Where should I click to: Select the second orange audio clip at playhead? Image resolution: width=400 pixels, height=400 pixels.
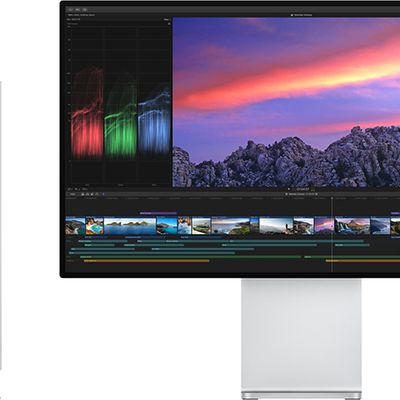click(363, 261)
